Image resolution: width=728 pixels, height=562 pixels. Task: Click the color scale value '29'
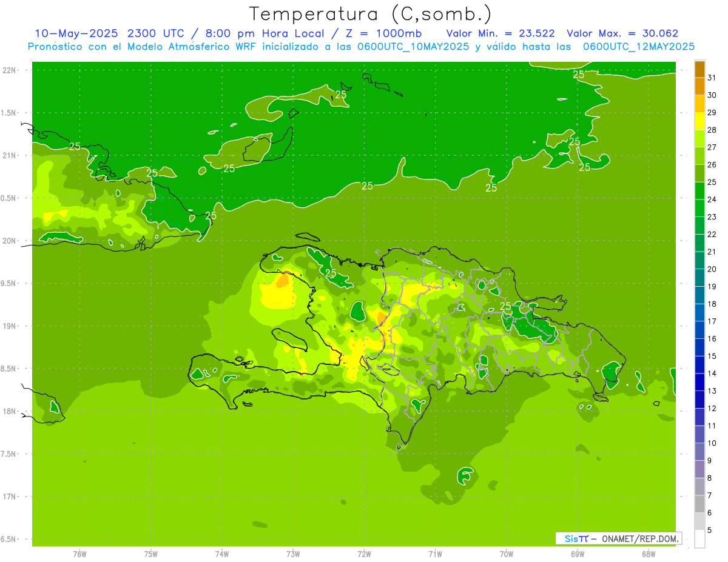coord(712,113)
